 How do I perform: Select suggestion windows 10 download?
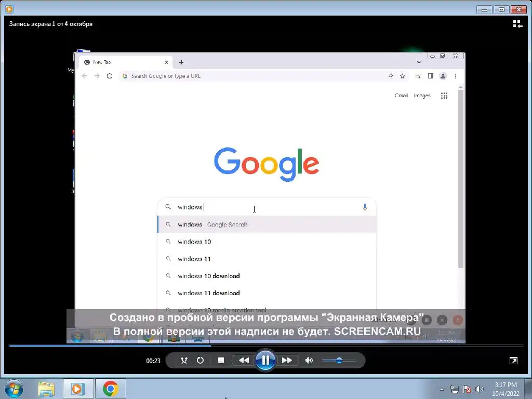click(x=267, y=276)
